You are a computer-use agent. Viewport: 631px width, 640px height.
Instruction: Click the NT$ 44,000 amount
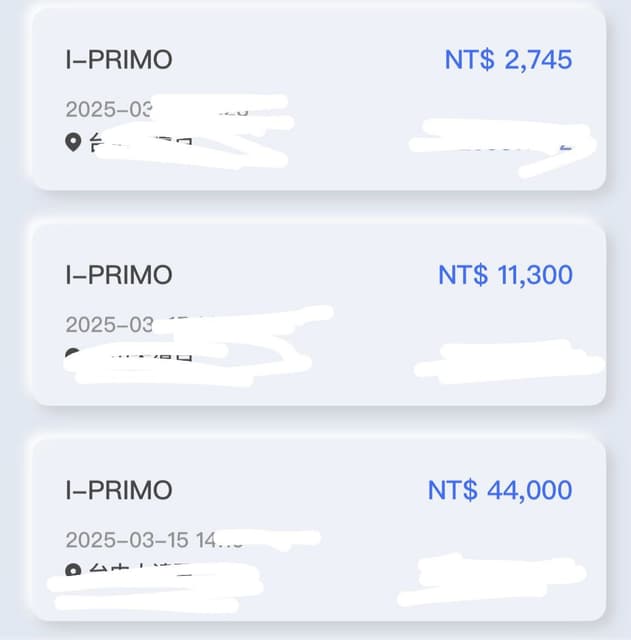pos(500,491)
